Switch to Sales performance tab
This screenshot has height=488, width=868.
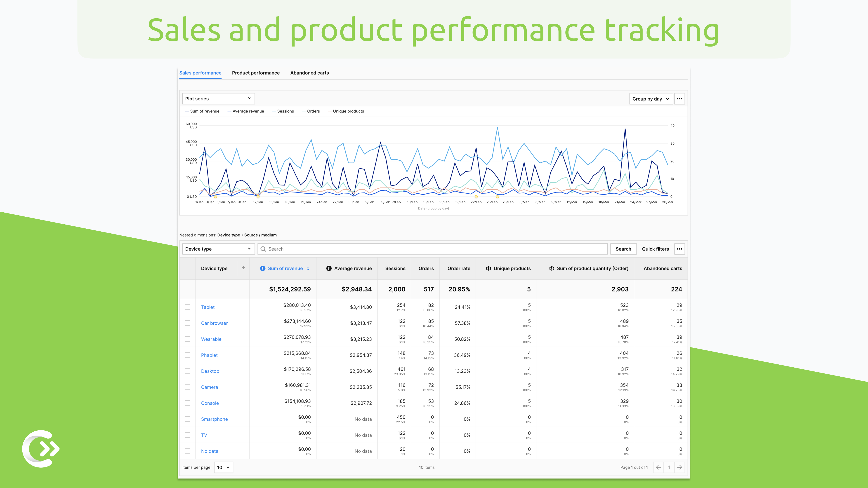pyautogui.click(x=200, y=73)
